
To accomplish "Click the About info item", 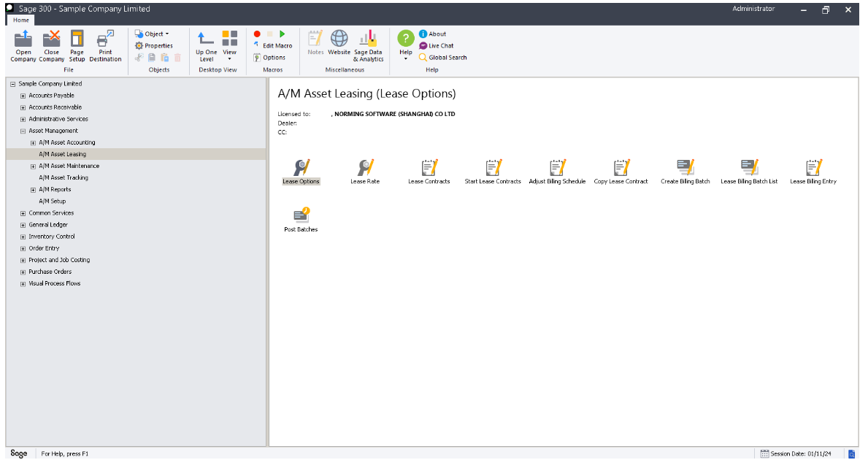I will tap(432, 34).
